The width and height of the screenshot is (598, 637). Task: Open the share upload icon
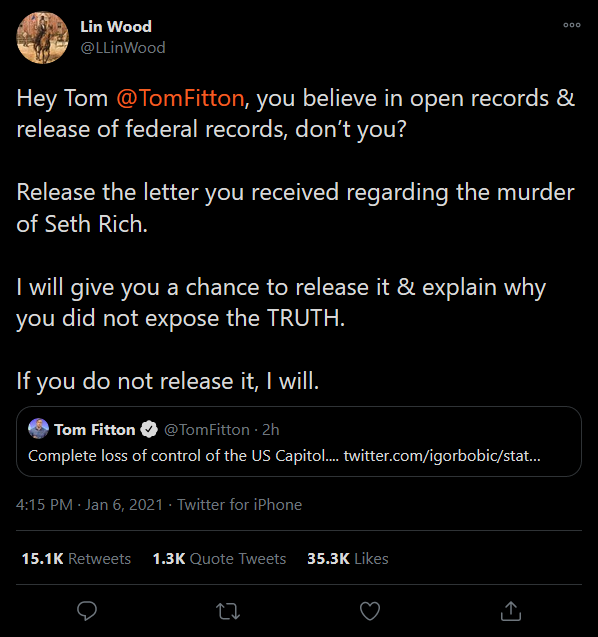[x=511, y=611]
